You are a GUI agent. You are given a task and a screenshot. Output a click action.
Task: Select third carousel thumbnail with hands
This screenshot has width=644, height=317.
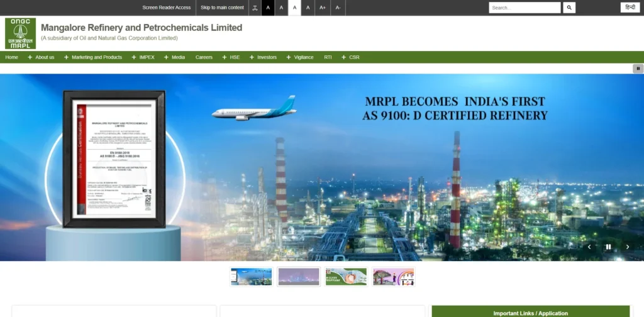(346, 277)
